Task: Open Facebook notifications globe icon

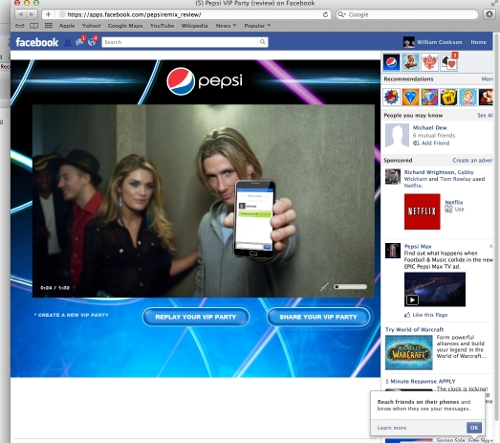Action: point(92,42)
